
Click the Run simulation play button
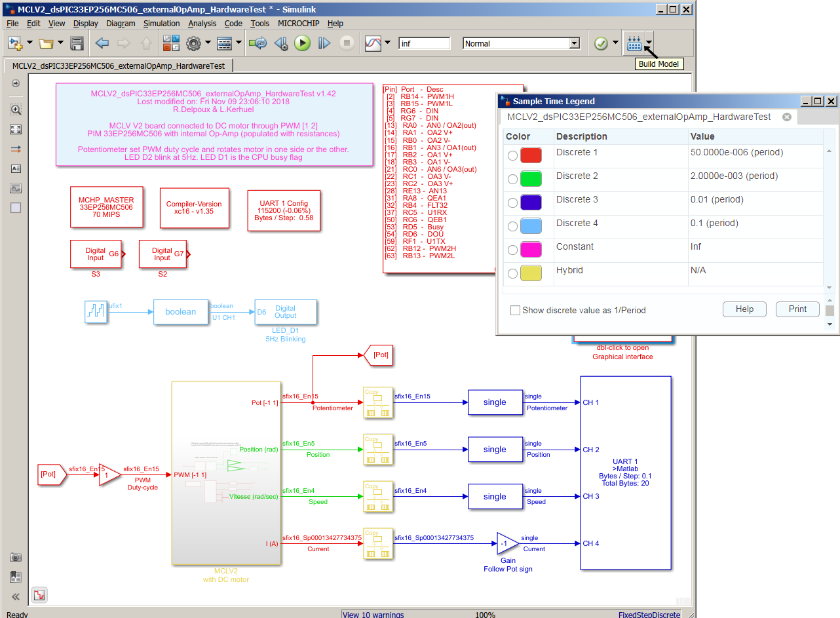tap(302, 43)
